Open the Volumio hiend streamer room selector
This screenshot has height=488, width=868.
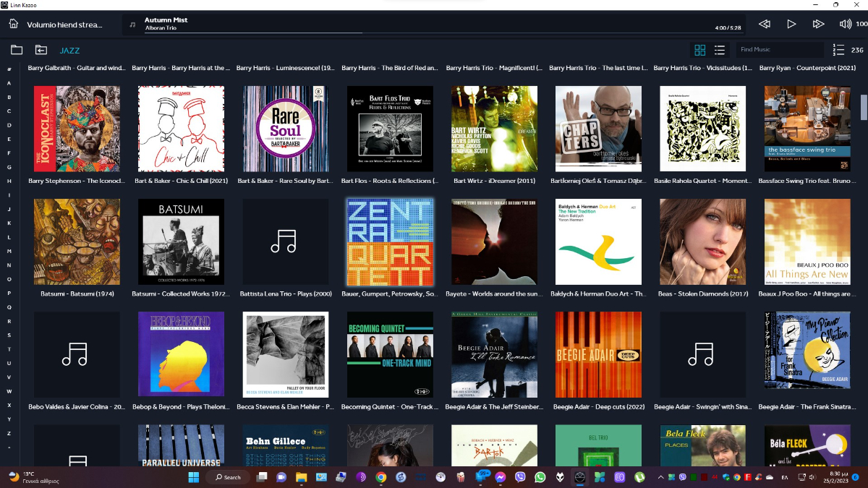64,25
